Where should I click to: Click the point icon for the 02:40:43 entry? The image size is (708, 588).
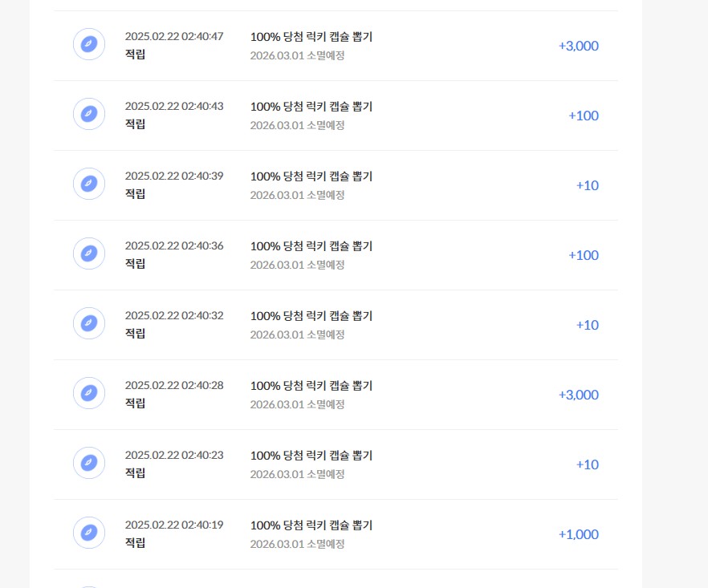pyautogui.click(x=89, y=114)
